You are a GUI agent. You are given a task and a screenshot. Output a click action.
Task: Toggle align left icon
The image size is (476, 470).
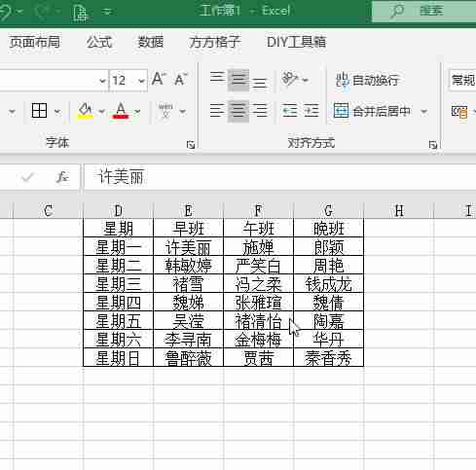(217, 111)
